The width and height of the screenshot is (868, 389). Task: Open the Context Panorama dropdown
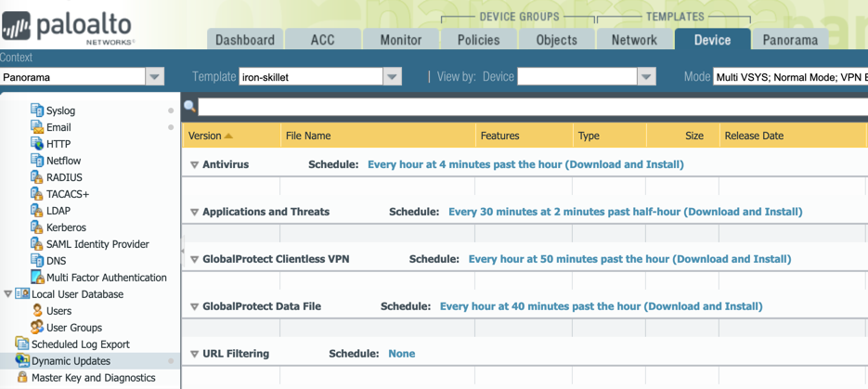pyautogui.click(x=155, y=77)
